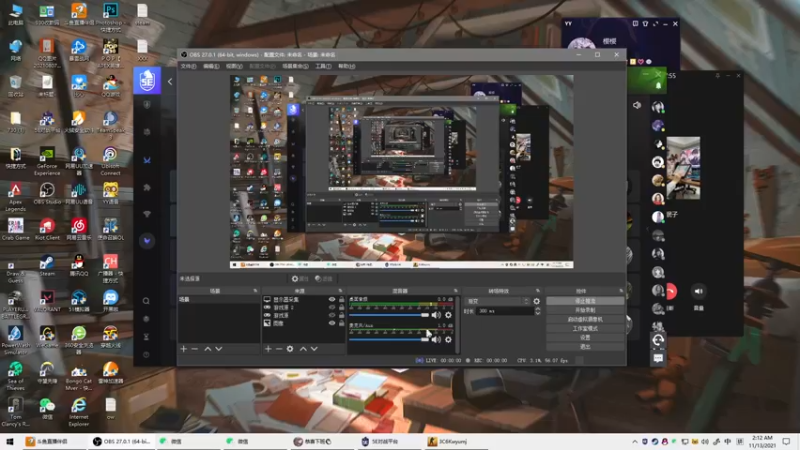Open the GeForce Experience desktop icon
This screenshot has width=800, height=450.
[x=47, y=160]
